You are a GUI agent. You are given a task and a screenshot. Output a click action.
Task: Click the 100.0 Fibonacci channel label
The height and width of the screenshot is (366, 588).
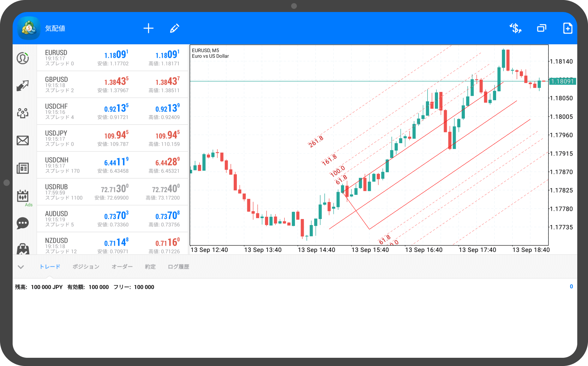338,171
